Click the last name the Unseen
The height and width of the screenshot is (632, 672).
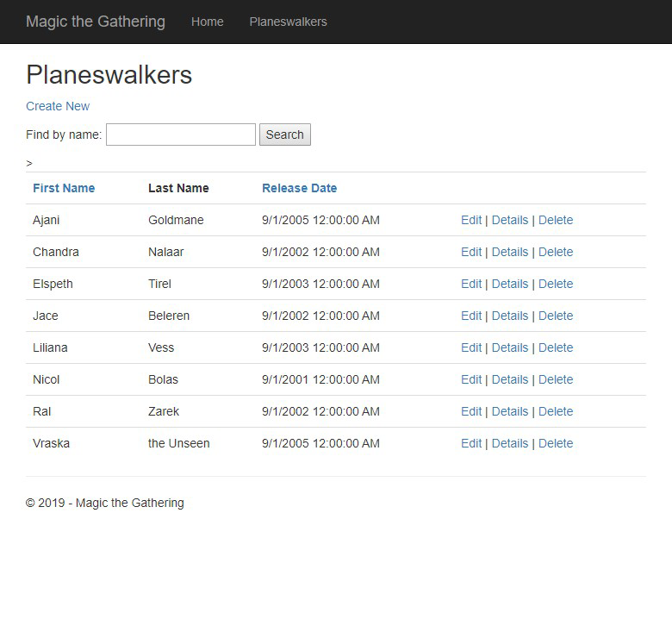(x=178, y=443)
